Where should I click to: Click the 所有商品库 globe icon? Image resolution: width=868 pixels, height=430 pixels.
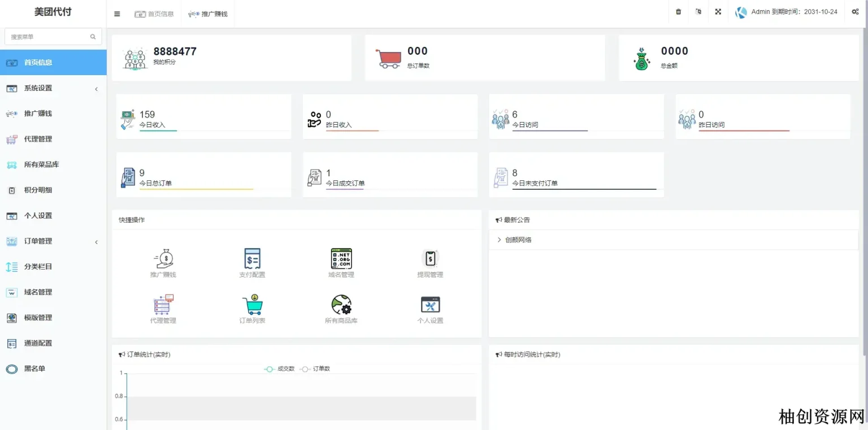pos(341,305)
